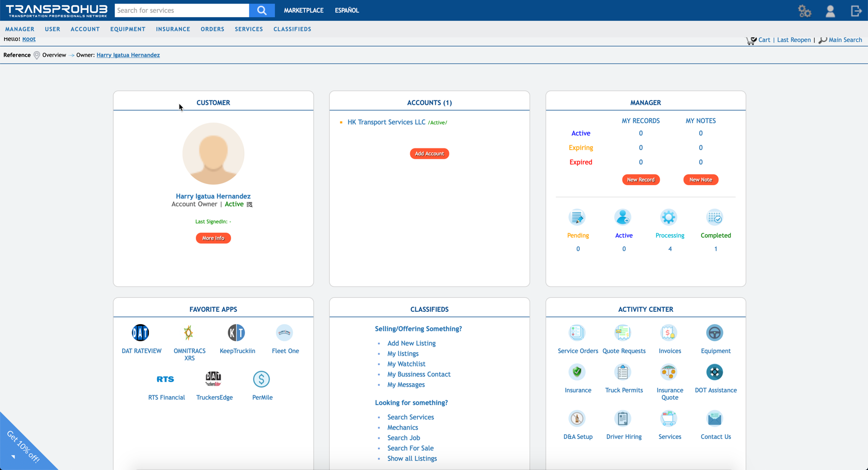Click the Add New Listing link

(x=411, y=343)
